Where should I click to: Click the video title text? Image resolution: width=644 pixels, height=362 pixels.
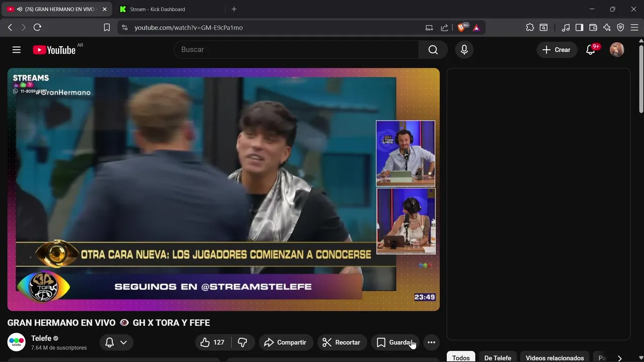click(x=109, y=323)
